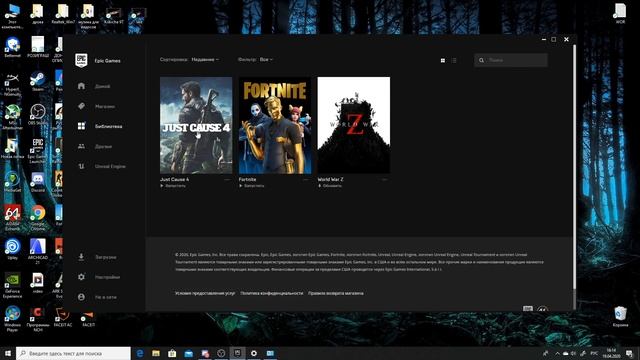The width and height of the screenshot is (640, 360).
Task: Open Terms of Service (Условия предоставления услуг) link
Action: click(205, 293)
